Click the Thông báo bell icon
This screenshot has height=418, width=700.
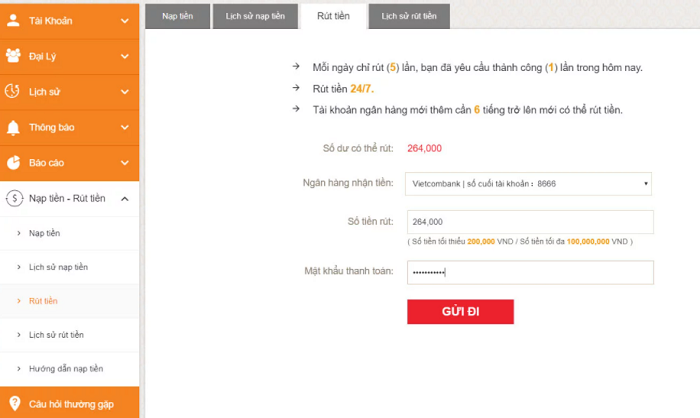click(13, 127)
